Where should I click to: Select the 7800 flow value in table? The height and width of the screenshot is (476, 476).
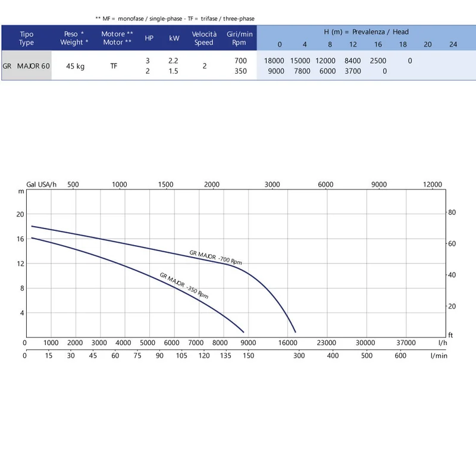[x=302, y=71]
